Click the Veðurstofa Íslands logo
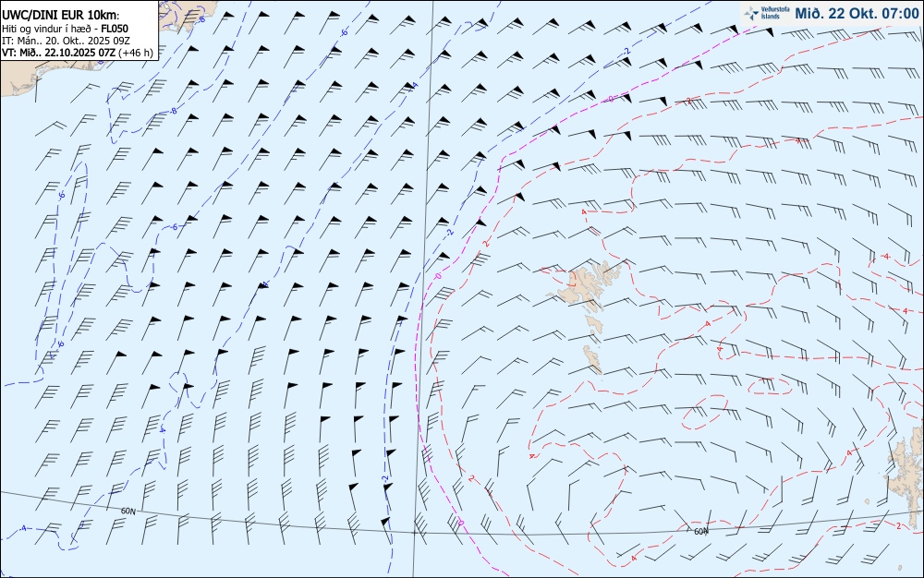Viewport: 924px width, 578px height. (767, 14)
